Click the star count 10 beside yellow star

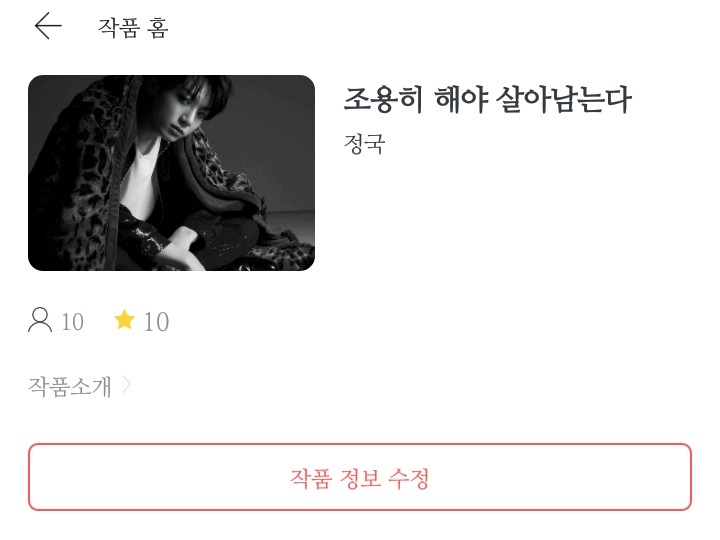point(157,321)
